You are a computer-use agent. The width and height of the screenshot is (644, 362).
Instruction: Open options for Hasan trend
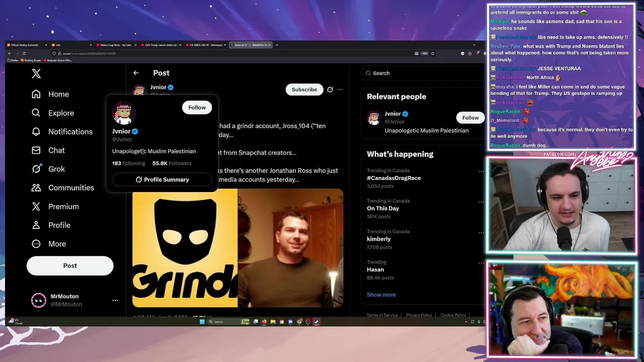[481, 263]
